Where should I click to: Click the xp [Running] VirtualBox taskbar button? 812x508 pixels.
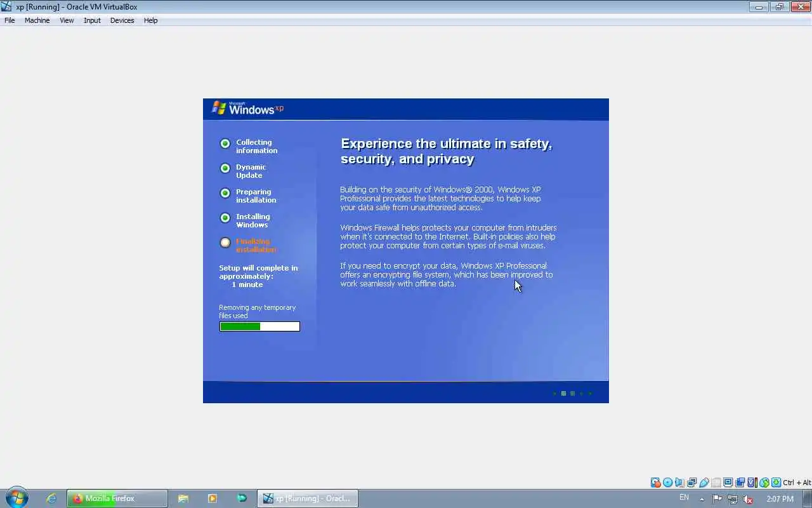pos(308,498)
